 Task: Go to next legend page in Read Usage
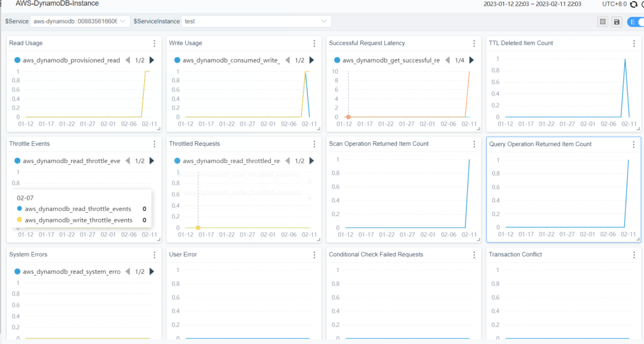point(152,60)
